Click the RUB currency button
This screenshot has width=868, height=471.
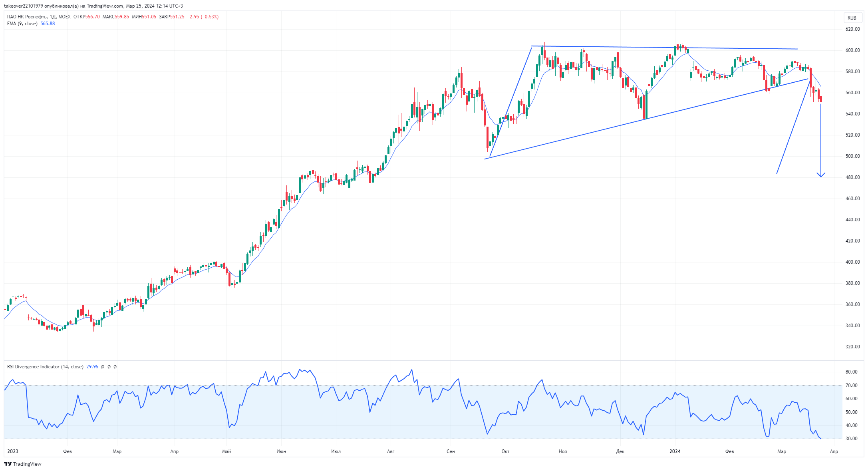pyautogui.click(x=852, y=18)
